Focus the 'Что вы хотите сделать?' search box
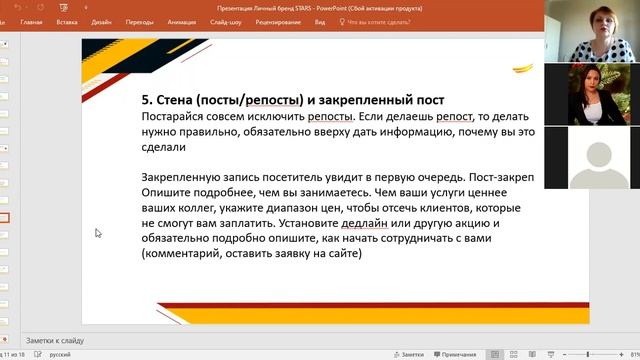Image resolution: width=640 pixels, height=360 pixels. pyautogui.click(x=379, y=22)
